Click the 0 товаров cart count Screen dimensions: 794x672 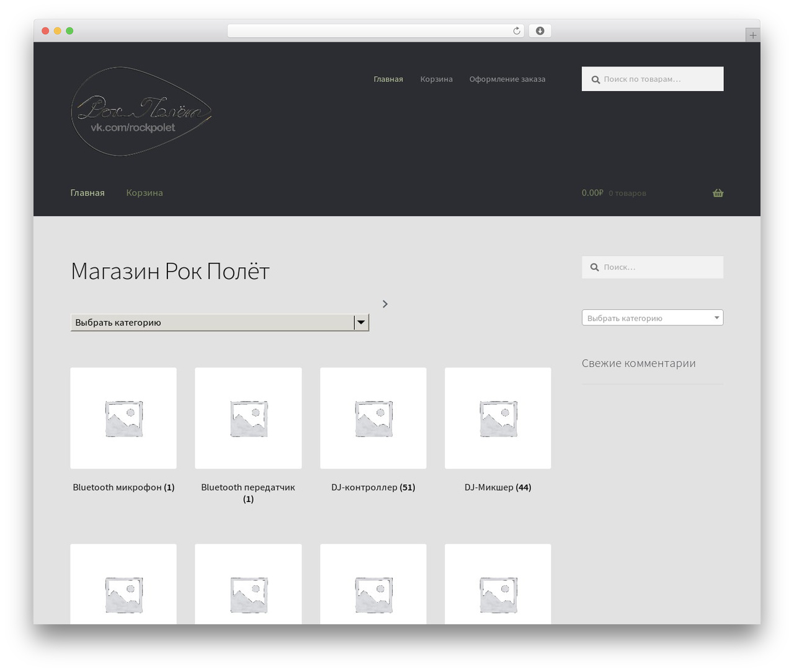pyautogui.click(x=627, y=193)
